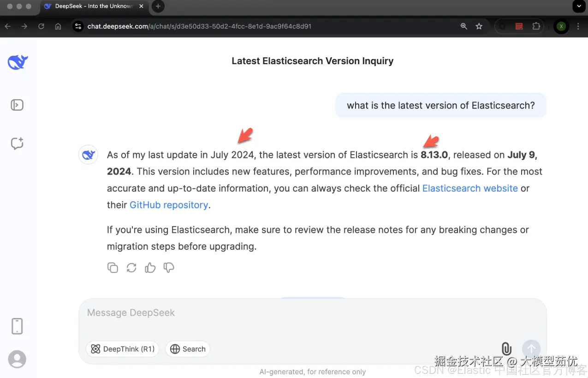Screen dimensions: 588x378
Task: Bookmark this page with star icon
Action: click(479, 26)
